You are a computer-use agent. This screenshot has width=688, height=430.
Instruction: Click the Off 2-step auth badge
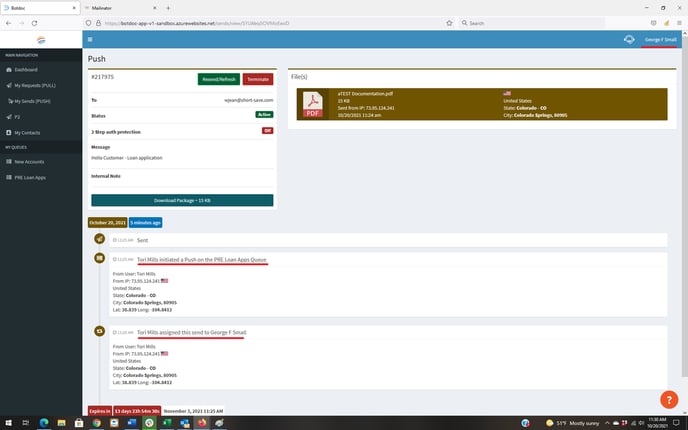coord(267,130)
